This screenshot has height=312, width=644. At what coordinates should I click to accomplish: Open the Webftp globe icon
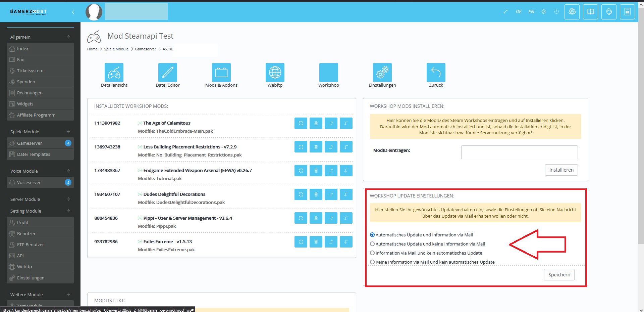click(x=275, y=73)
